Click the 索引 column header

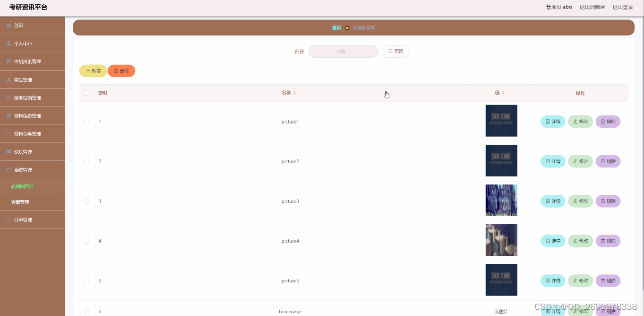(103, 93)
